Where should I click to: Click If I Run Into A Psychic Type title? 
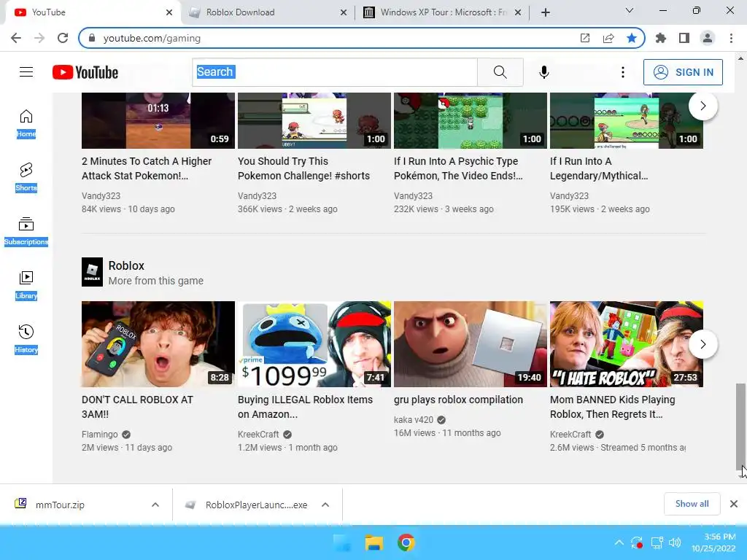click(x=458, y=168)
